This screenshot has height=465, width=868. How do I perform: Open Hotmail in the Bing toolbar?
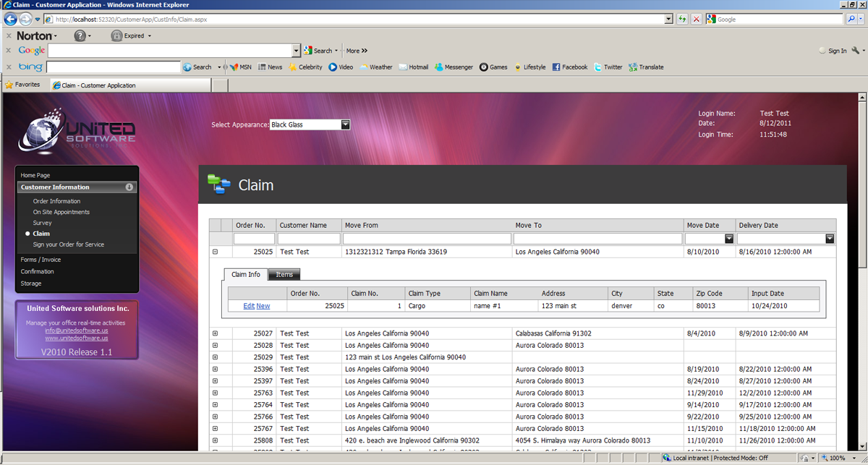coord(413,67)
